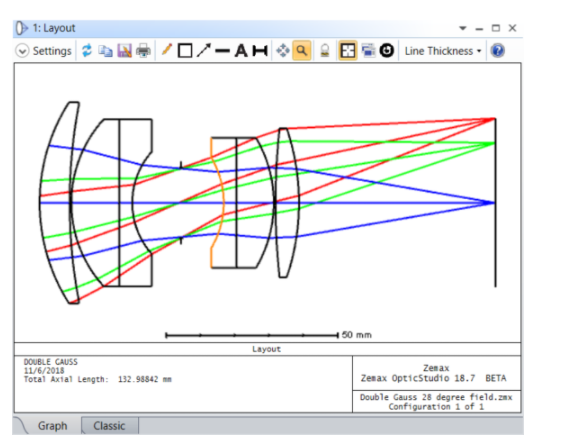
Task: Toggle the magnifier zoom tool
Action: click(x=302, y=51)
